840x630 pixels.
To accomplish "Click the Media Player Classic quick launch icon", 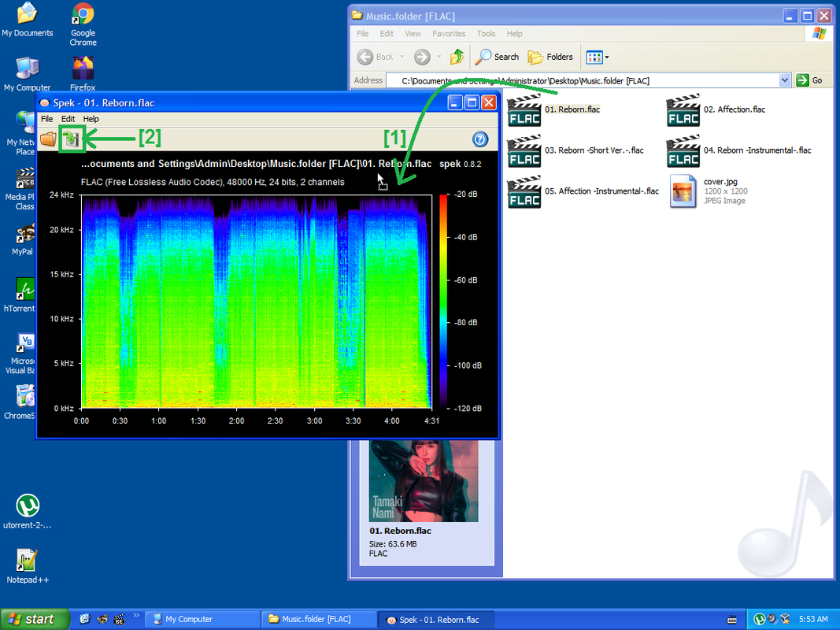I will [119, 619].
